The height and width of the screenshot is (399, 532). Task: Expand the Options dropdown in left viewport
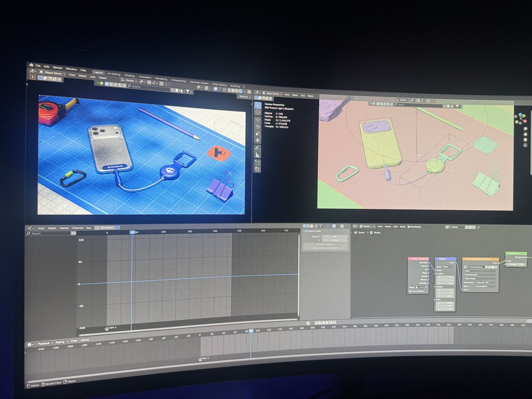(x=244, y=97)
